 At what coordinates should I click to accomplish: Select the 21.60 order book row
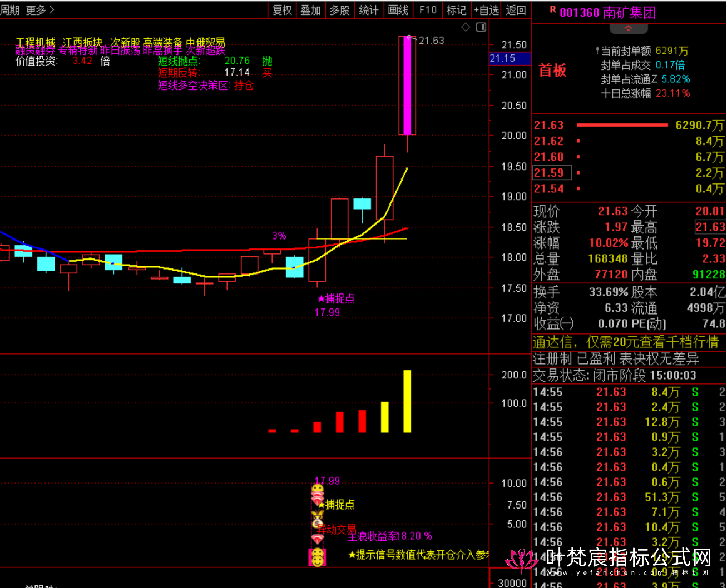pyautogui.click(x=629, y=157)
